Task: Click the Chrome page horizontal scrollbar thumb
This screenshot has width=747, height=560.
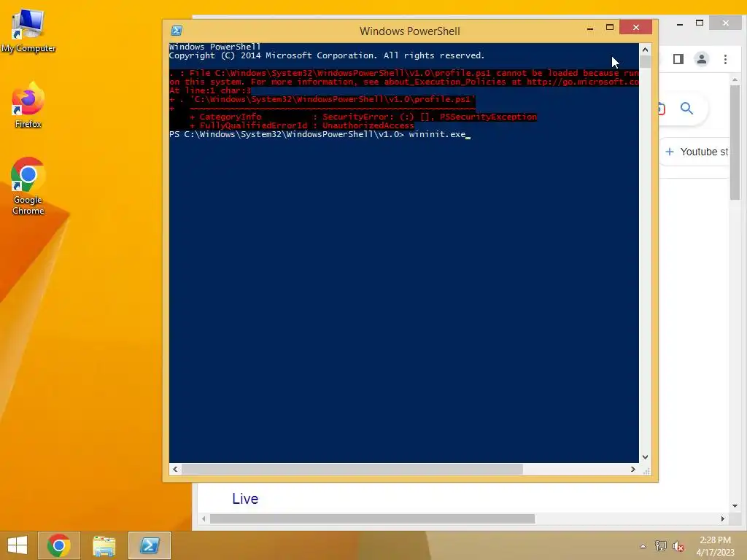Action: (372, 518)
